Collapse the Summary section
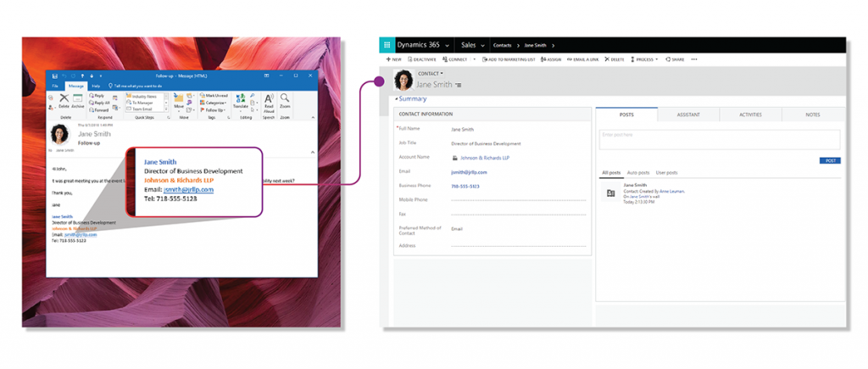 (411, 99)
